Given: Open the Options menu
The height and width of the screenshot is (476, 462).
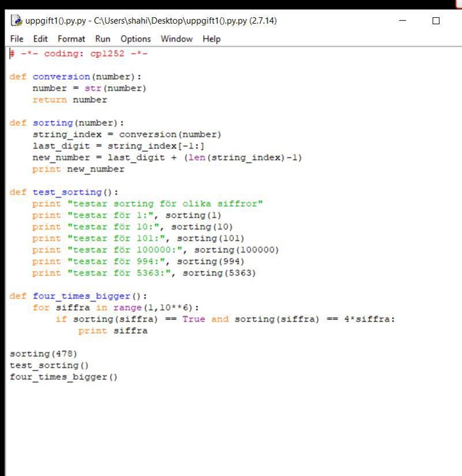Looking at the screenshot, I should 135,39.
